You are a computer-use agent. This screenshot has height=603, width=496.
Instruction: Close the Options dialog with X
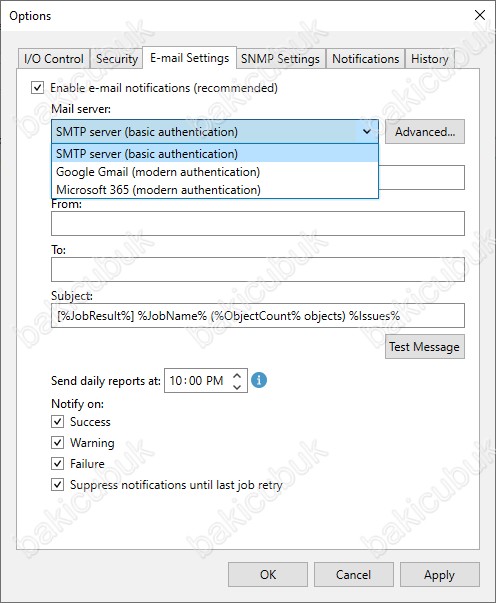click(479, 15)
